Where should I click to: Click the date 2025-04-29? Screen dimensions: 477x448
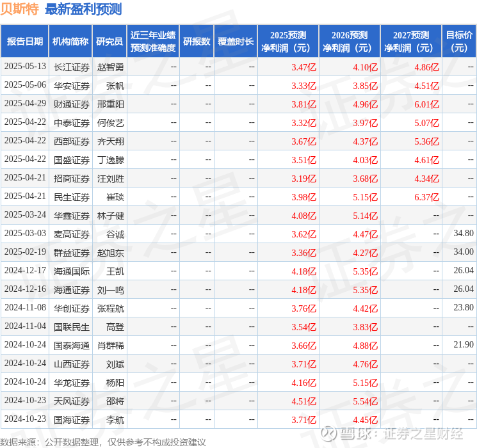pyautogui.click(x=25, y=104)
